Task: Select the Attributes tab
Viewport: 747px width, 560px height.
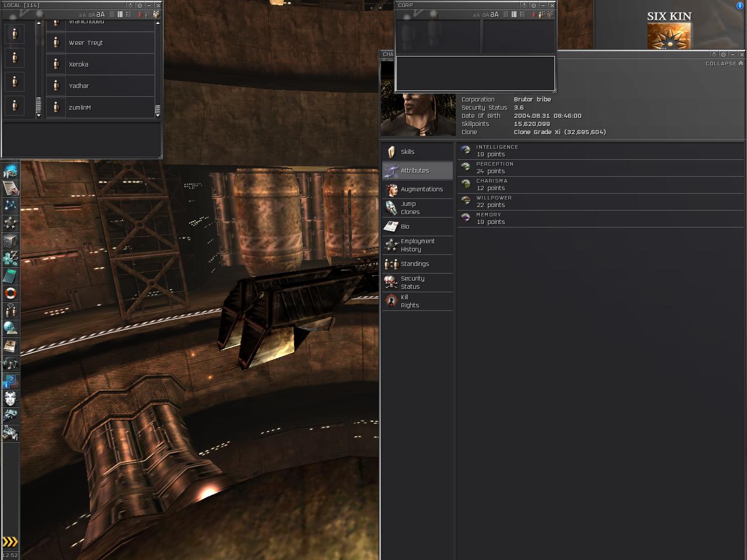Action: [x=417, y=170]
